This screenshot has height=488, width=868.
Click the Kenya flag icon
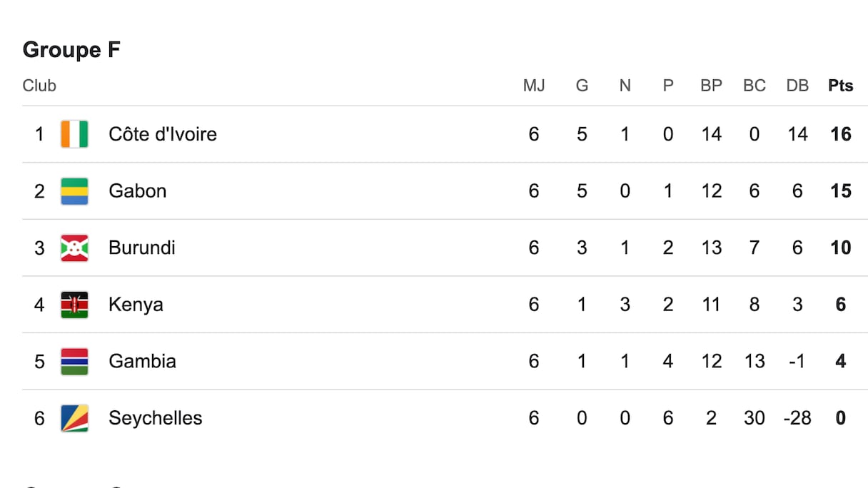(74, 305)
